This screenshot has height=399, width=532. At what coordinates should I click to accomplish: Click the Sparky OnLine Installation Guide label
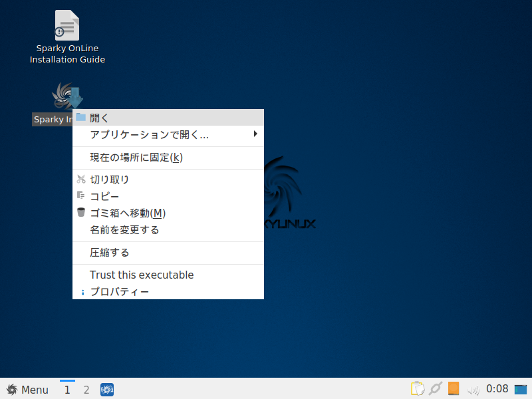pyautogui.click(x=67, y=54)
